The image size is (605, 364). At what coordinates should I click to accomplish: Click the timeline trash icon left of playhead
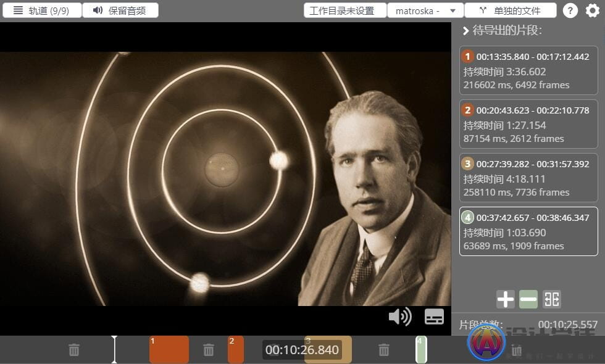pos(74,350)
